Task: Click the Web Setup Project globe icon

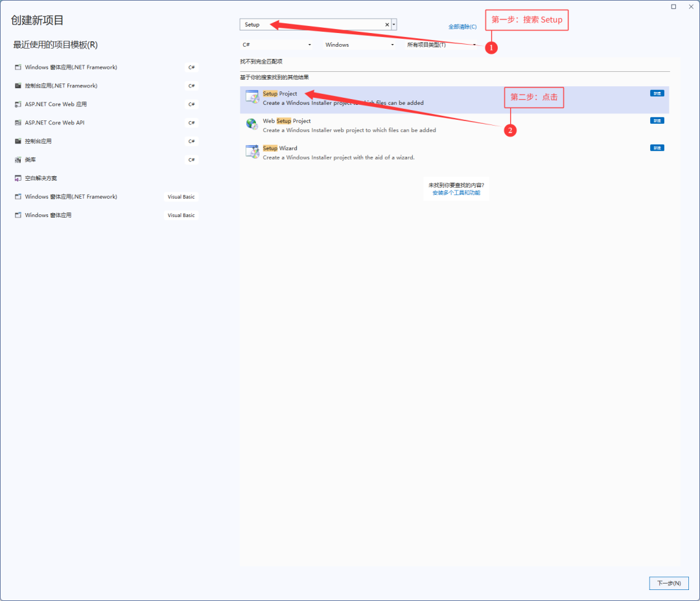Action: click(252, 124)
